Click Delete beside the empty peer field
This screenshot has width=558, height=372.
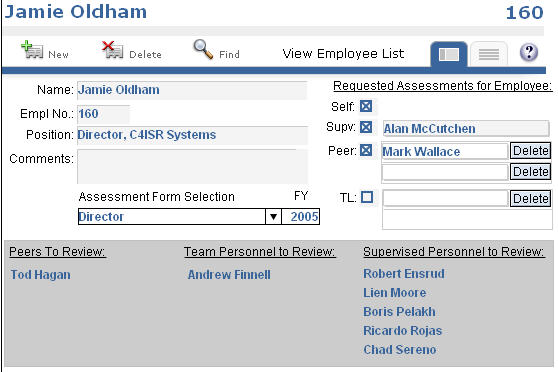tap(530, 172)
